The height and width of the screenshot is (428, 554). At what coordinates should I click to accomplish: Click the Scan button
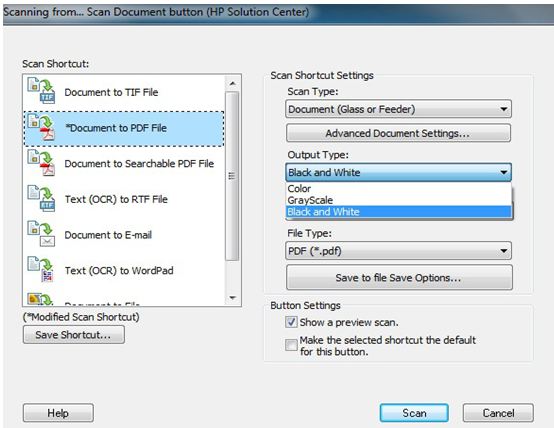pyautogui.click(x=414, y=413)
